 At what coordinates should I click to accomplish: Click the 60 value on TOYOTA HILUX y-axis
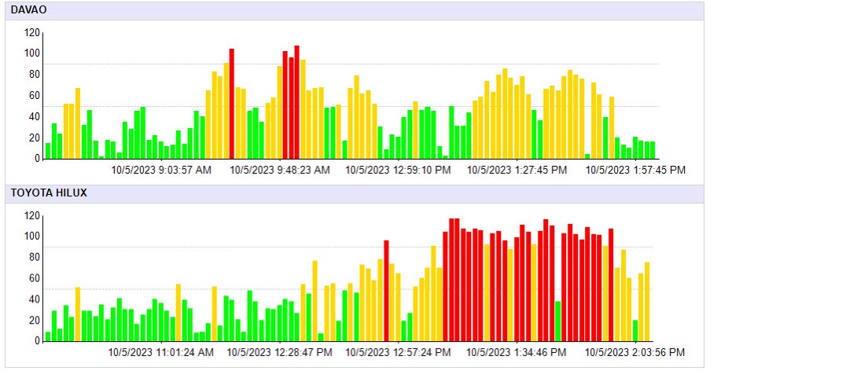[35, 278]
